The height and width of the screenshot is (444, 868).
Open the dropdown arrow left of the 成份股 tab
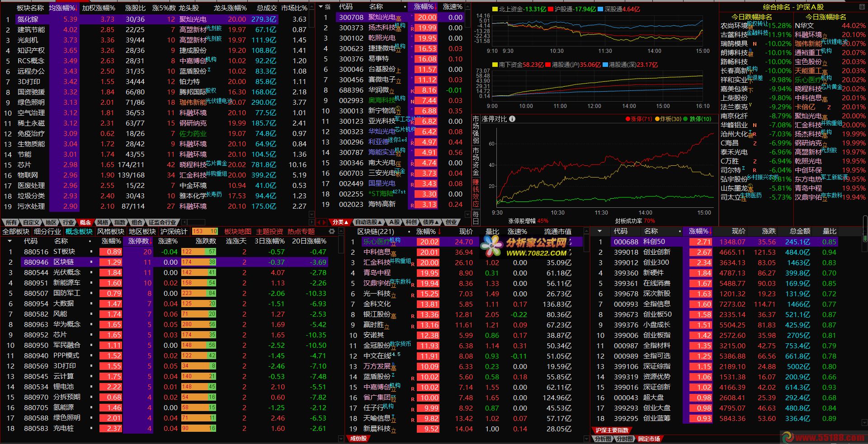point(341,439)
